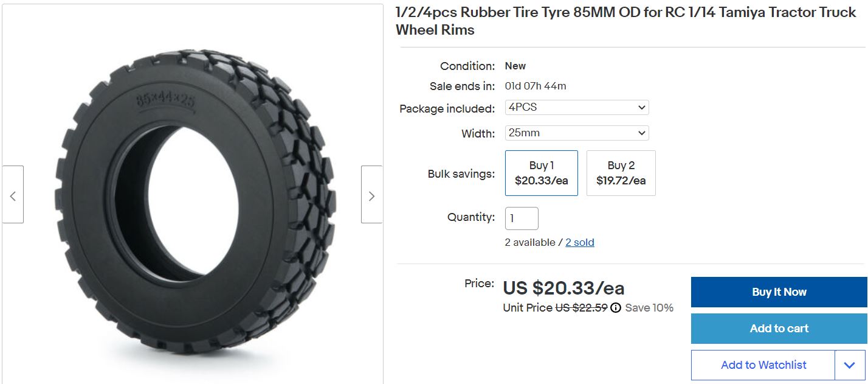Open the Width 25mm dropdown
The height and width of the screenshot is (384, 868).
point(577,133)
